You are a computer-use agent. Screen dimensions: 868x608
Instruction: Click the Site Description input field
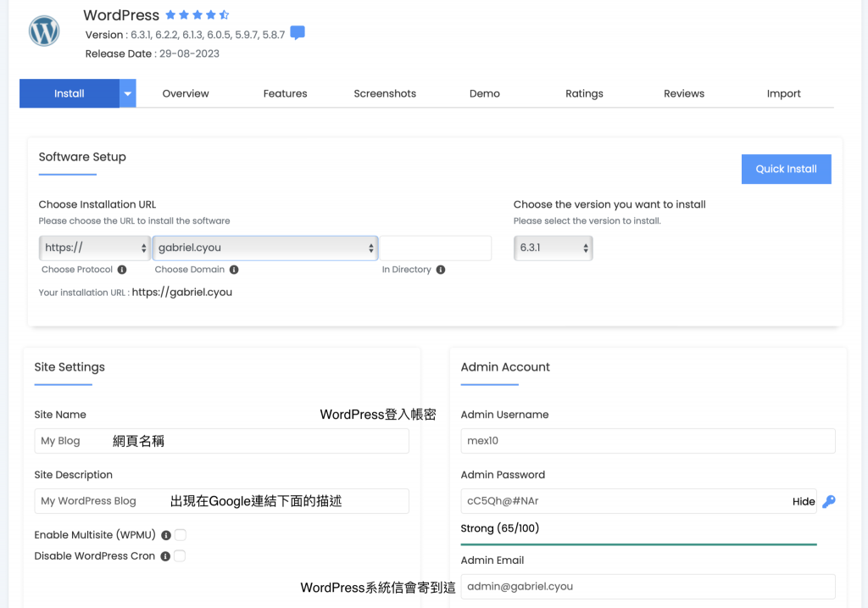pos(221,501)
